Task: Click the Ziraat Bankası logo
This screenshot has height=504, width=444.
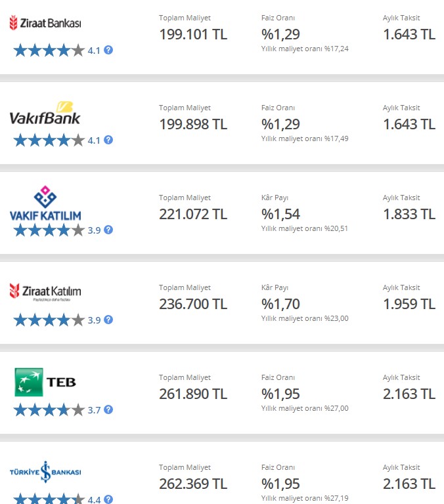Action: point(45,23)
